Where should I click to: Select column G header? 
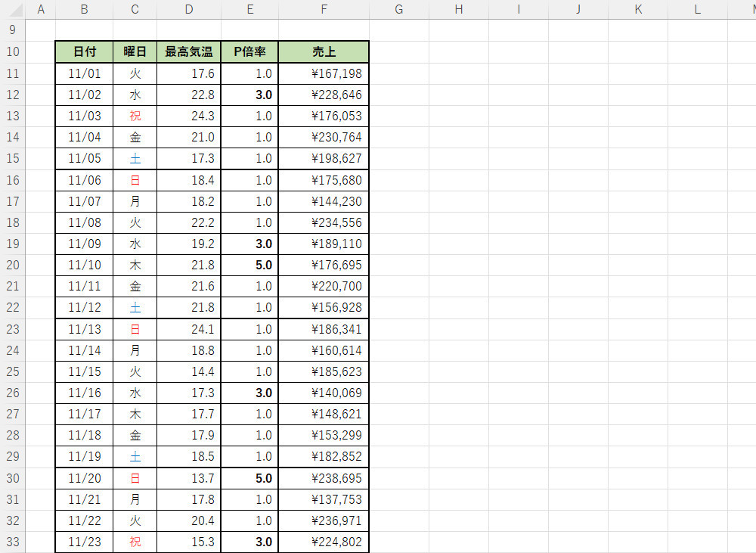point(399,10)
